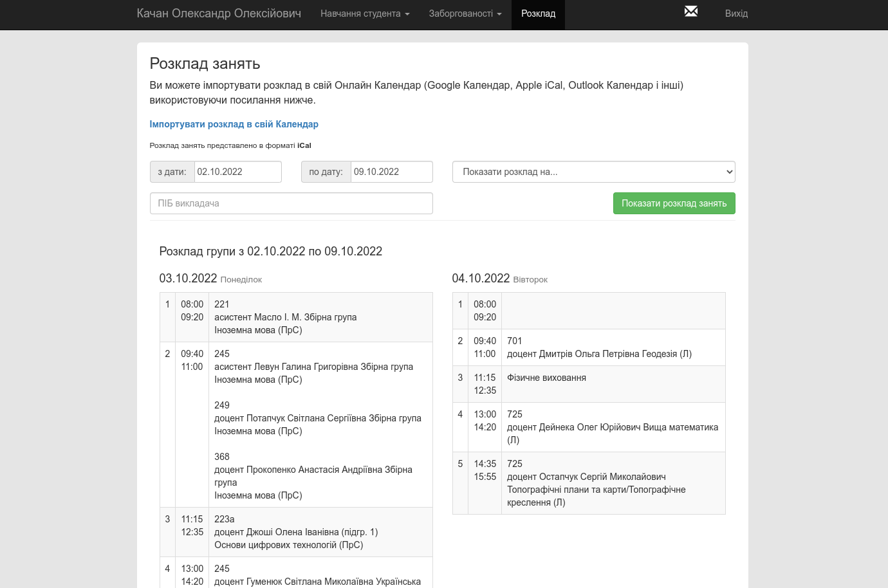Focus the з дати date field

(x=237, y=172)
